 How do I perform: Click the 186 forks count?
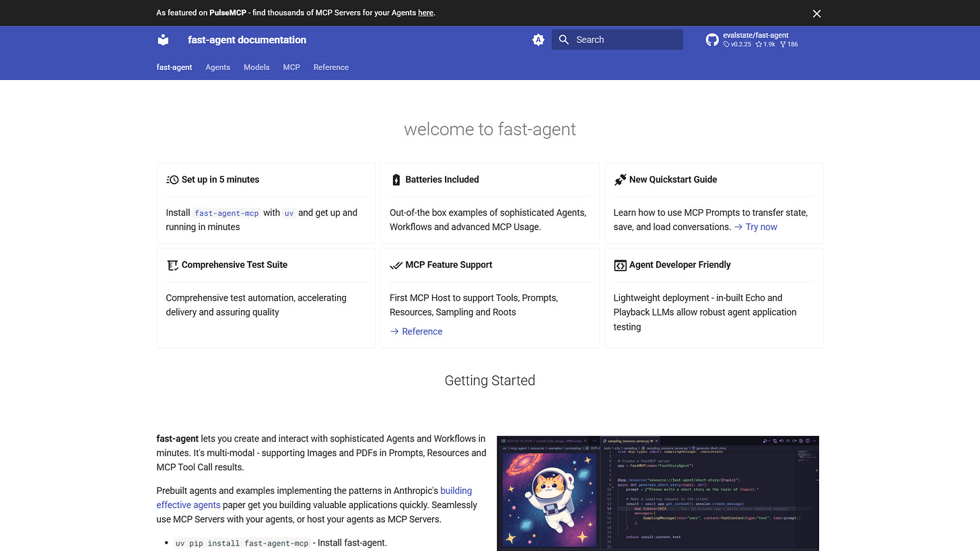[x=789, y=44]
